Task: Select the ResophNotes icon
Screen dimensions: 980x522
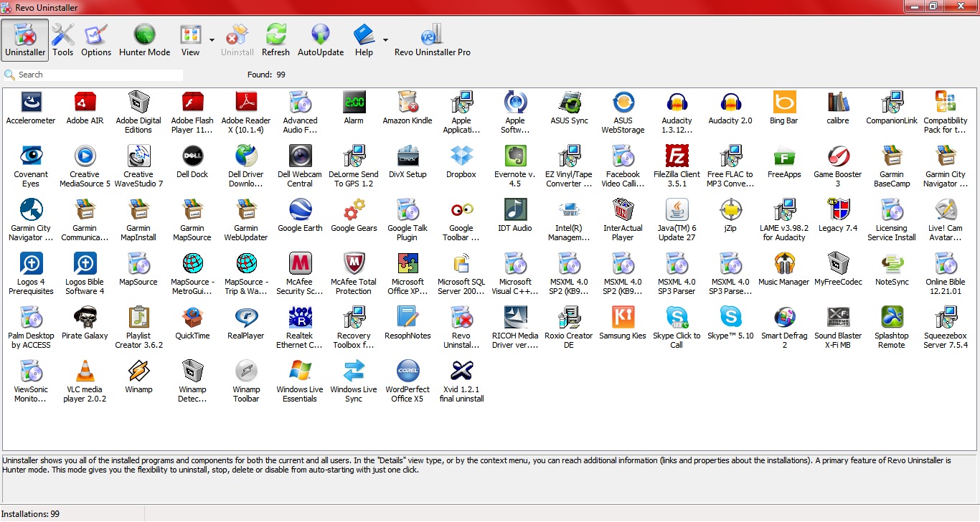Action: click(x=407, y=318)
